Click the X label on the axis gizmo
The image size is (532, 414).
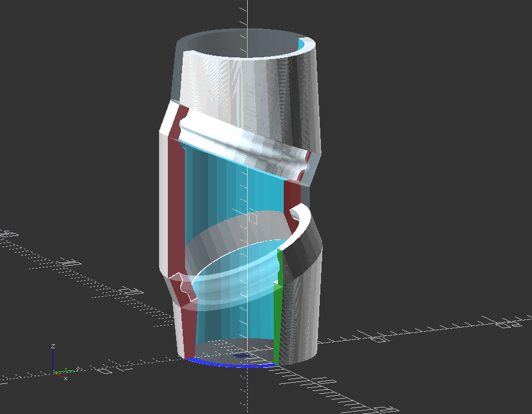pyautogui.click(x=66, y=379)
